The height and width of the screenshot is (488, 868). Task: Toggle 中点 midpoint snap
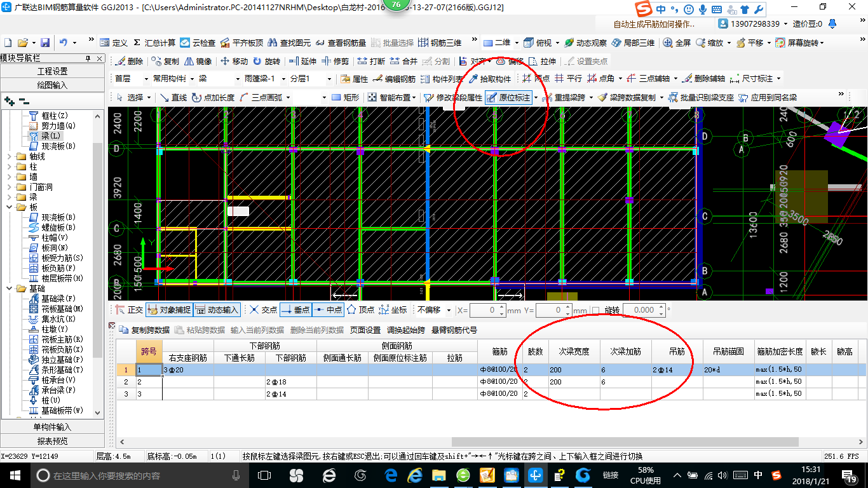(328, 309)
